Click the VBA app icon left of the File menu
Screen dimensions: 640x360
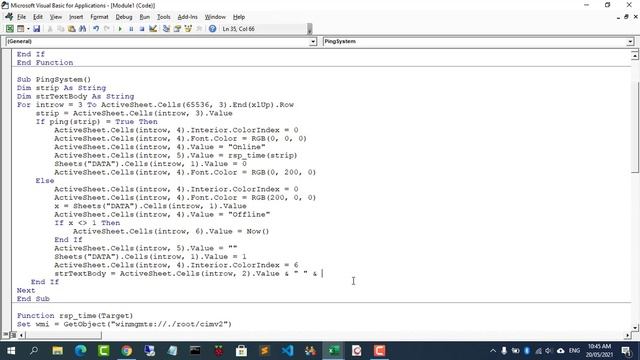pyautogui.click(x=9, y=17)
